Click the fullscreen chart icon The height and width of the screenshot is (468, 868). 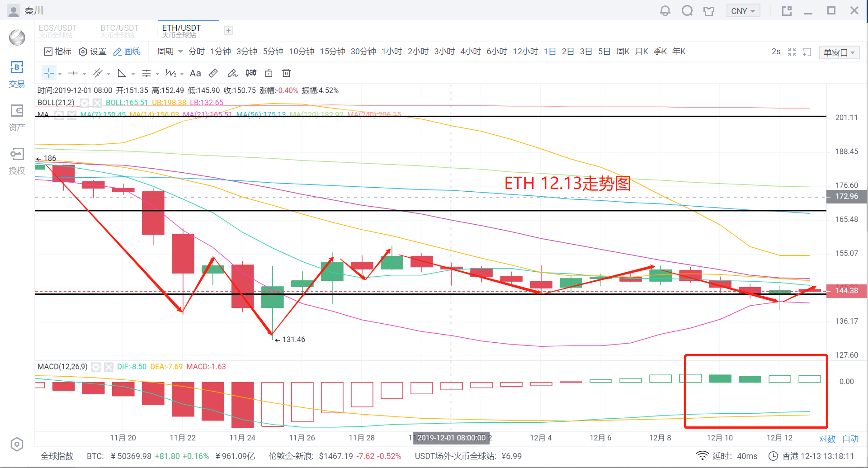807,52
